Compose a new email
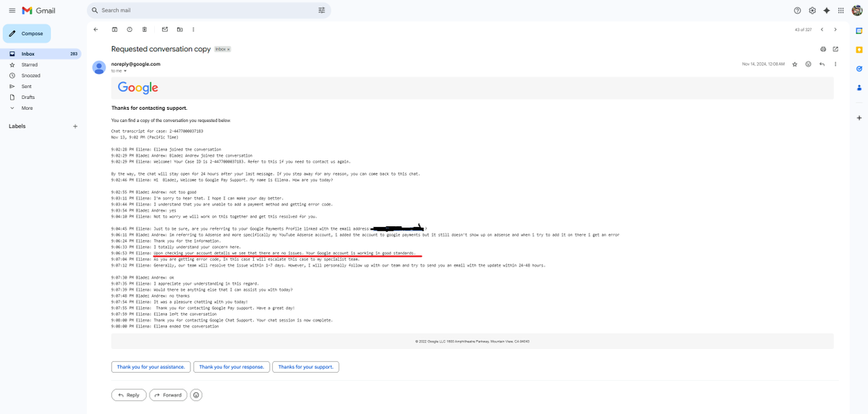Image resolution: width=868 pixels, height=414 pixels. tap(27, 33)
